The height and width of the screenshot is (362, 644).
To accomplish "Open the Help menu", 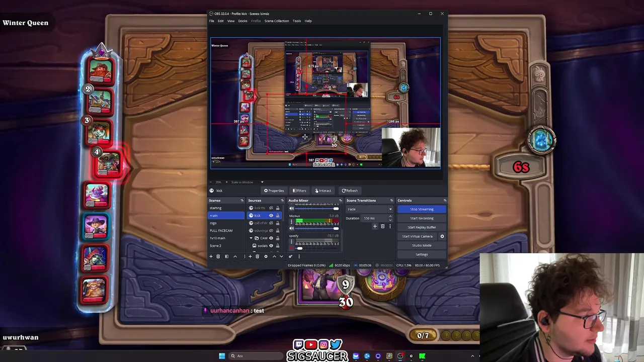I will click(x=308, y=21).
